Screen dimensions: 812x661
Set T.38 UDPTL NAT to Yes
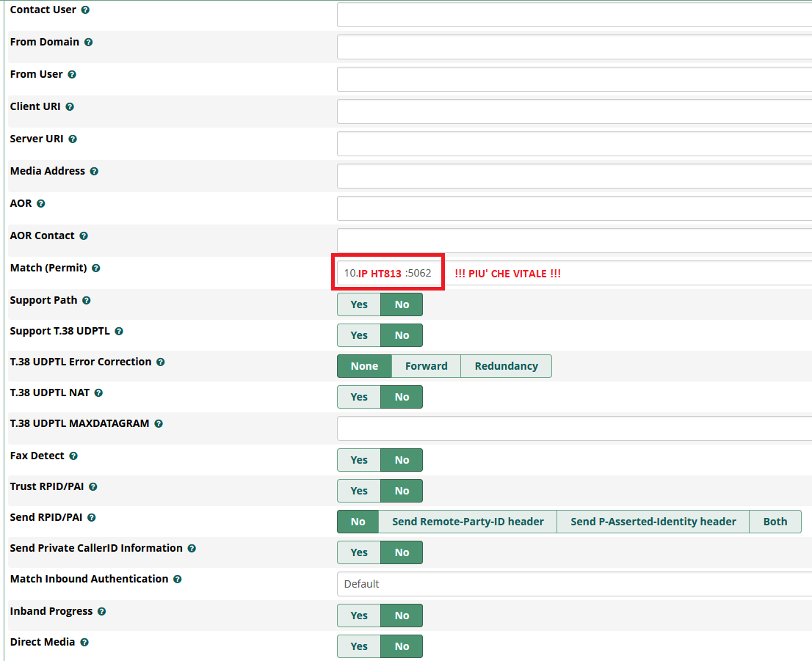359,397
